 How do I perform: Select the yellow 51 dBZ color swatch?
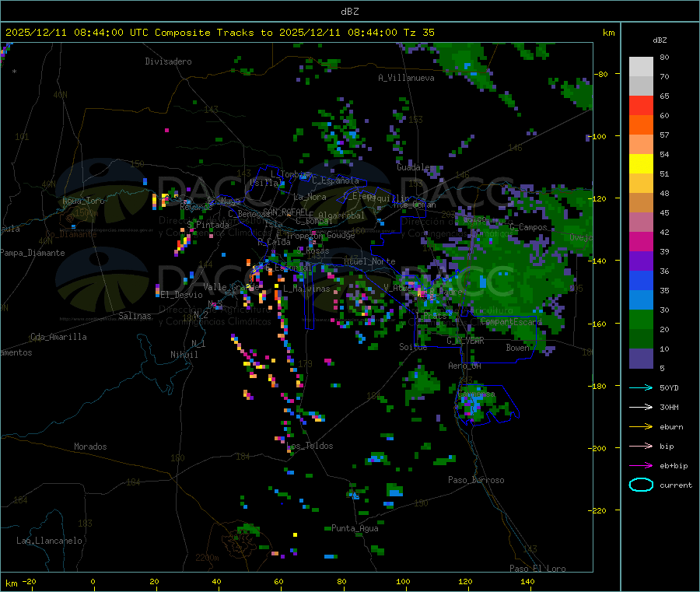[641, 164]
